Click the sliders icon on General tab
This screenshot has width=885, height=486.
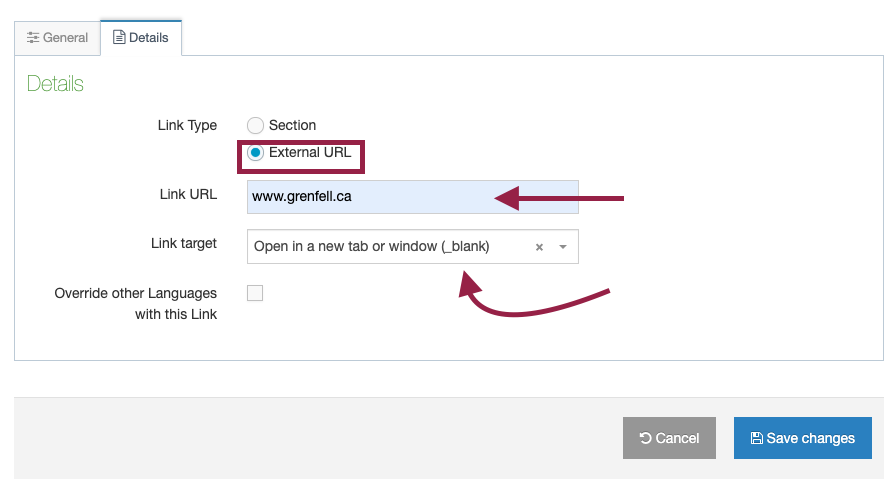click(33, 38)
